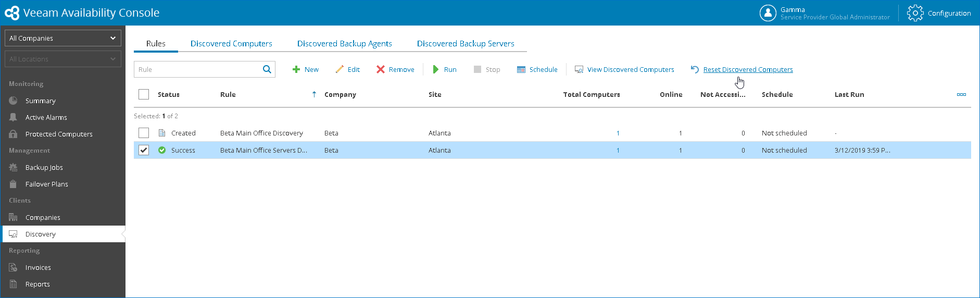This screenshot has height=298, width=980.
Task: Click the gray Stop square icon
Action: (x=478, y=69)
